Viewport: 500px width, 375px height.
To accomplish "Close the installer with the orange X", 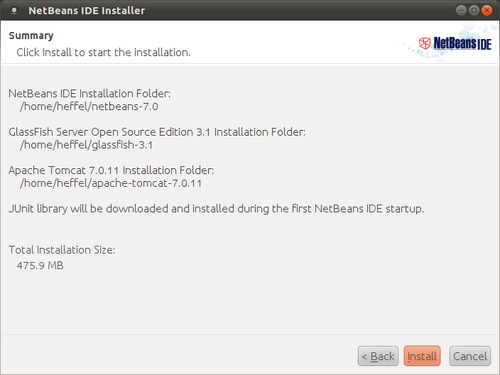I will pyautogui.click(x=487, y=10).
